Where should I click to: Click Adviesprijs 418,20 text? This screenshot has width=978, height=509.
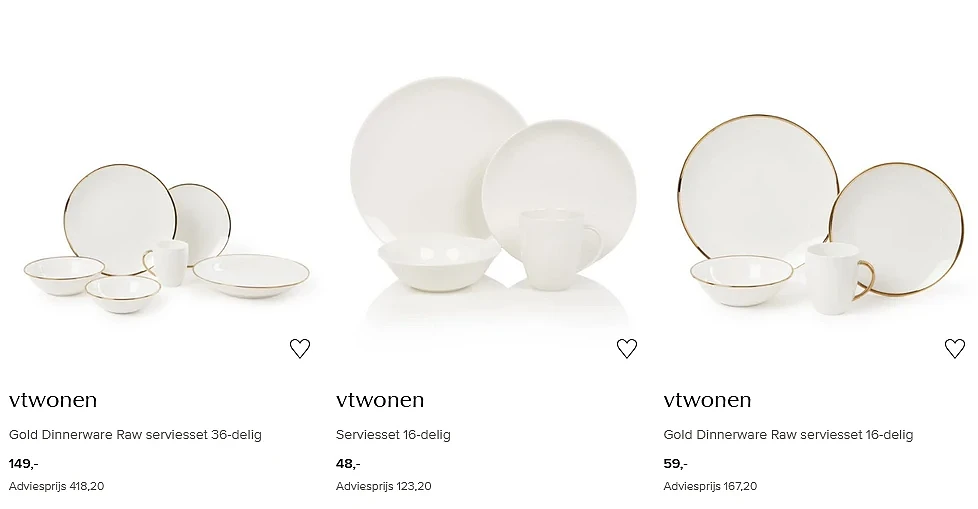[56, 486]
